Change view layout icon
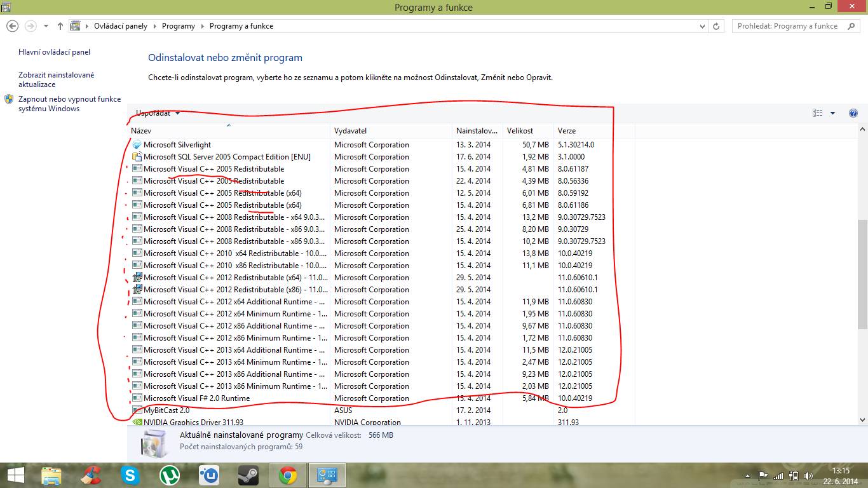Viewport: 868px width, 488px height. 818,113
